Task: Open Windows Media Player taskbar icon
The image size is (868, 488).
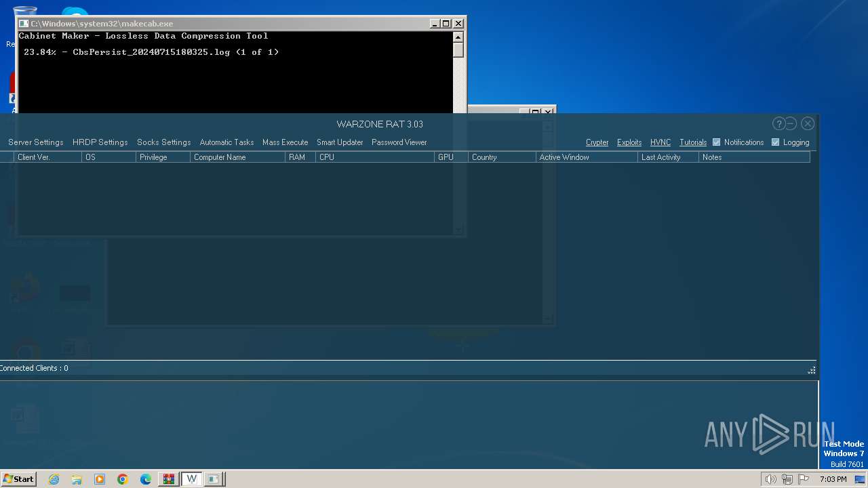Action: [100, 479]
